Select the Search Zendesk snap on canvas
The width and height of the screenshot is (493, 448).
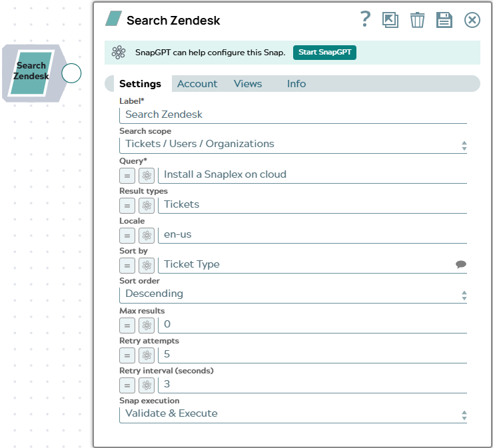[31, 73]
